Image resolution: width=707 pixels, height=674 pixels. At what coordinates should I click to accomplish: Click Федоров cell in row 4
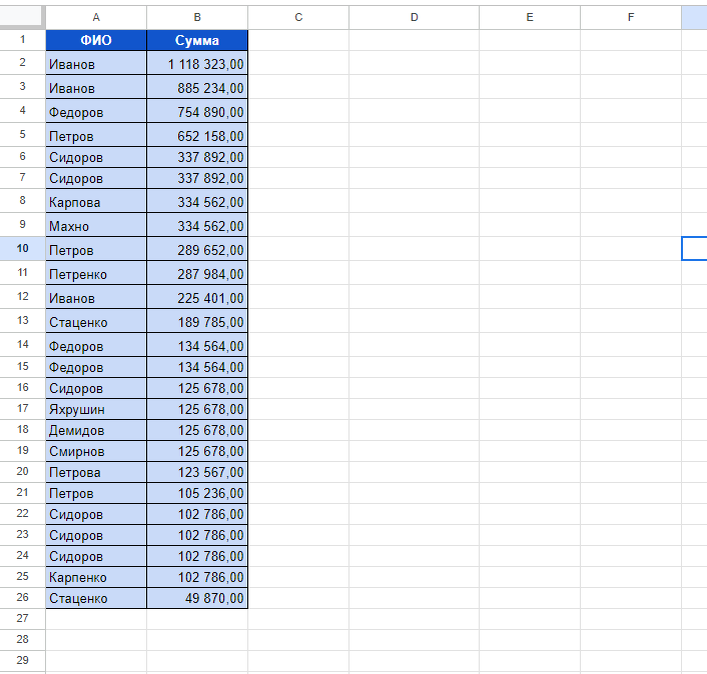(96, 111)
